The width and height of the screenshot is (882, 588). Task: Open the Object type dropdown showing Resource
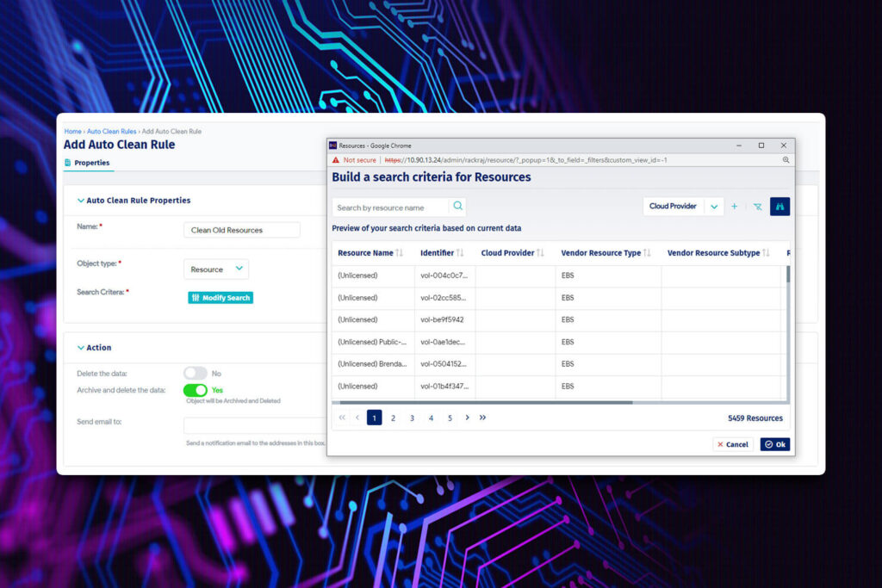click(215, 269)
